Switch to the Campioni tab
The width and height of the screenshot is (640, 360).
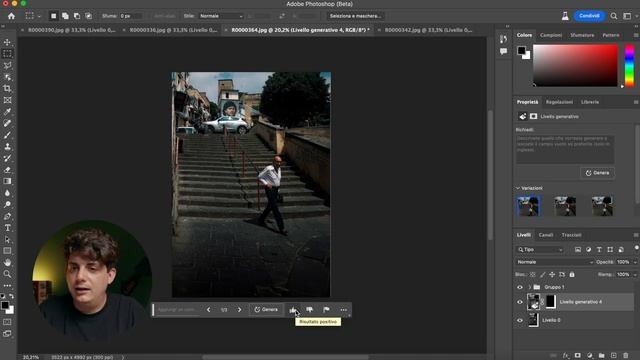coord(551,36)
